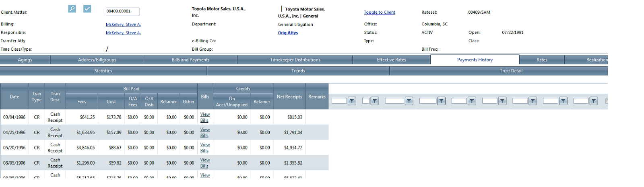Click the Rateset value 00409/SAM

(479, 12)
